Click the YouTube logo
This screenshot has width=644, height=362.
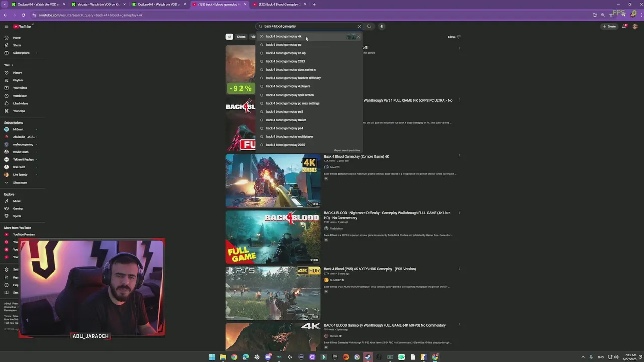[x=22, y=26]
